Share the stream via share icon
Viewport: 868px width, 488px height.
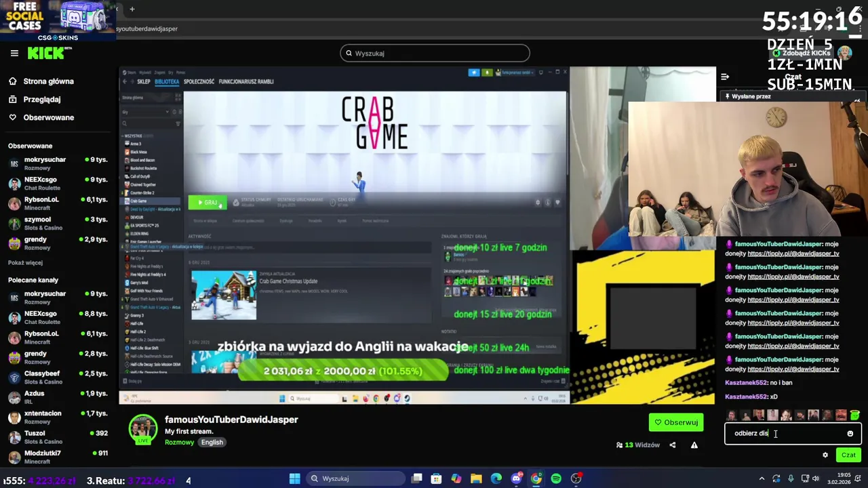tap(673, 445)
